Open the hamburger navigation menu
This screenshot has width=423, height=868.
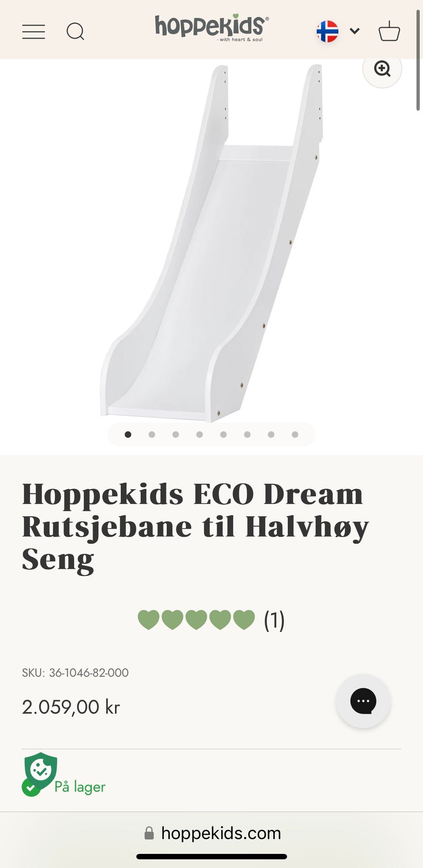click(33, 32)
